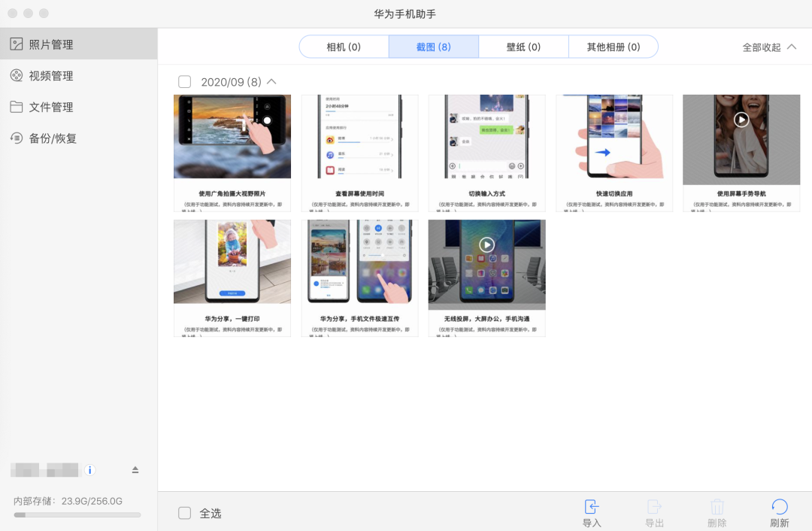Click the 内部存储: 23.9G/256.0G text
Image resolution: width=812 pixels, height=531 pixels.
tap(68, 501)
